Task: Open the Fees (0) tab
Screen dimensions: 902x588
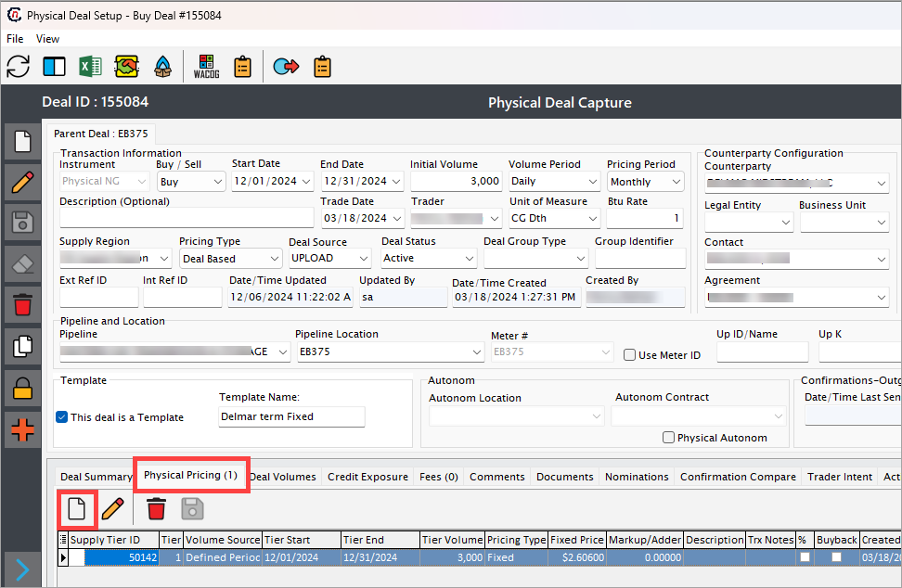Action: coord(438,477)
